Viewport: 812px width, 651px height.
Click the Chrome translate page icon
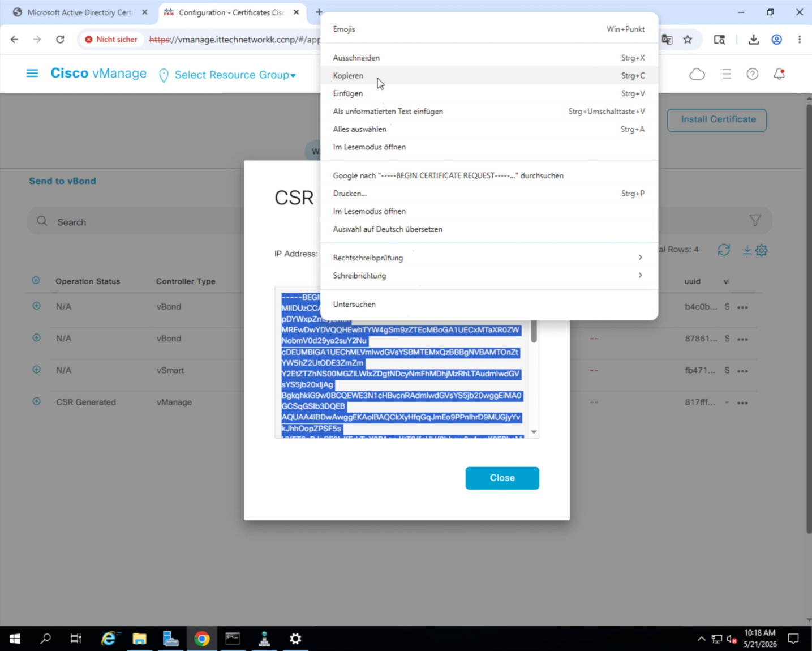(667, 40)
